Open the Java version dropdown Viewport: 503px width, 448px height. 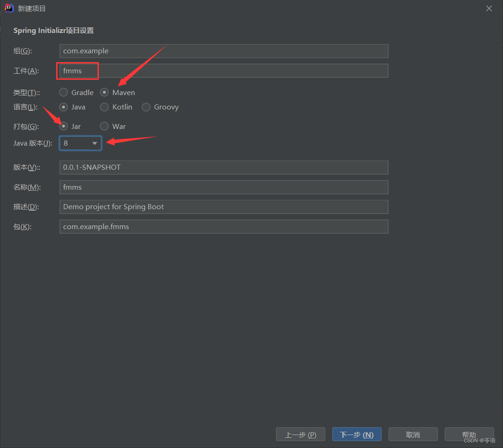[81, 143]
